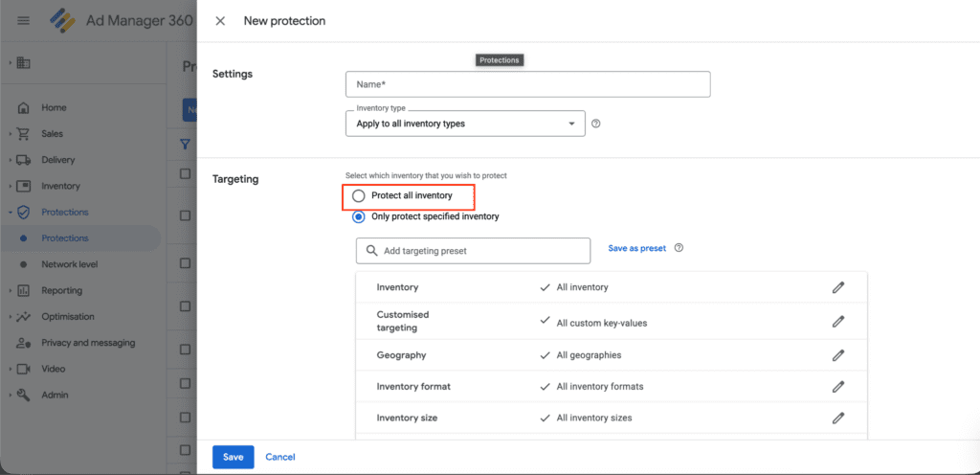Click the search icon in targeting preset
Image resolution: width=980 pixels, height=475 pixels.
[372, 251]
